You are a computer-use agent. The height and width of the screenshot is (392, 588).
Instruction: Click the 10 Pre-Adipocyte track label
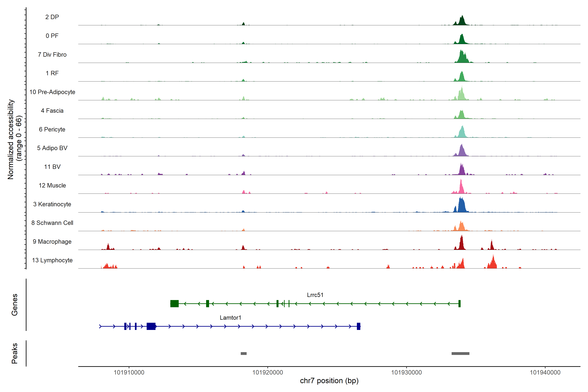click(52, 92)
